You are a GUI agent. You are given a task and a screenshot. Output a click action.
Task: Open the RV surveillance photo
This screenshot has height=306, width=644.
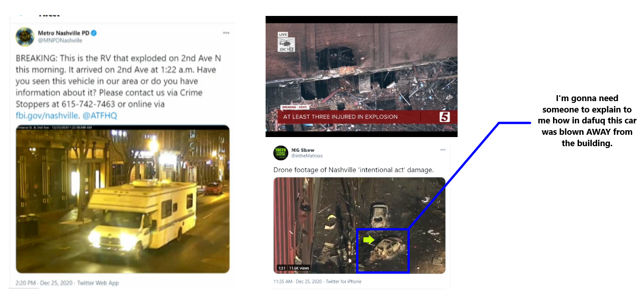pos(123,199)
